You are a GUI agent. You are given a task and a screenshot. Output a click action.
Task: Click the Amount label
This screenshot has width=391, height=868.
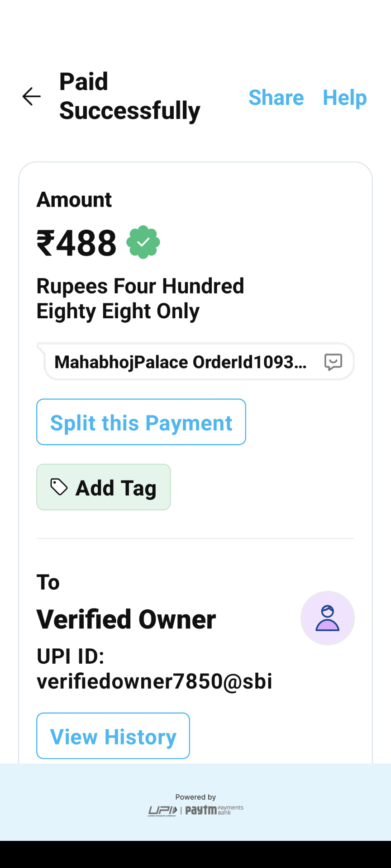coord(74,200)
